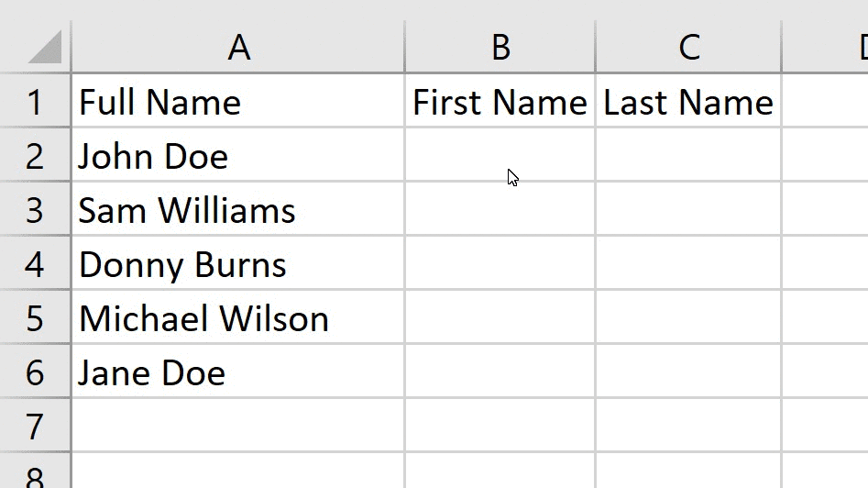Select row 6 header

click(x=35, y=372)
